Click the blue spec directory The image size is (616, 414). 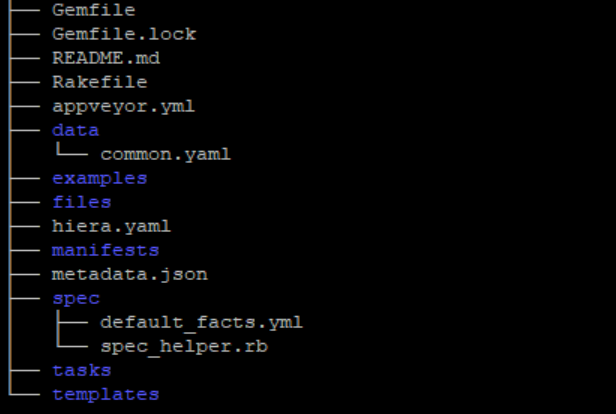(x=76, y=299)
